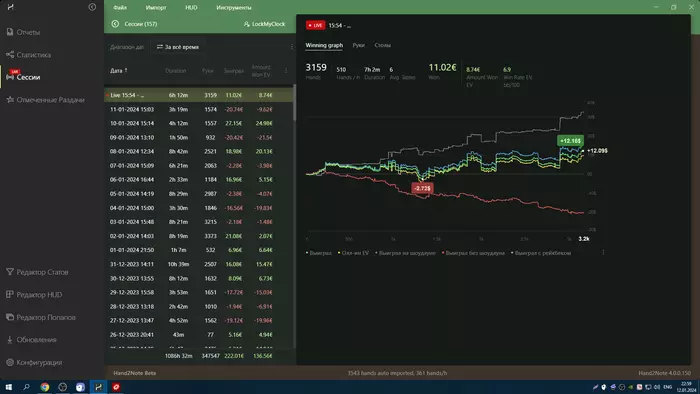This screenshot has height=394, width=700.
Task: Open the three-dot menu of the filter bar
Action: click(292, 47)
